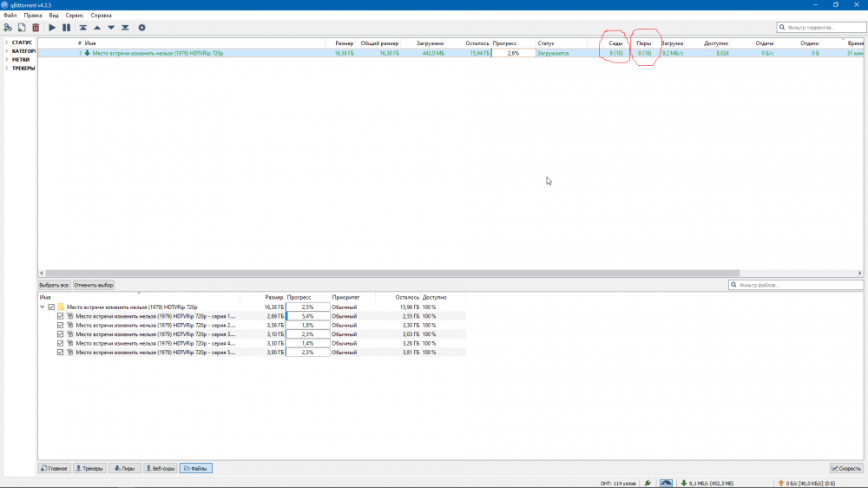Move torrent to top of queue
The image size is (868, 488).
[82, 28]
